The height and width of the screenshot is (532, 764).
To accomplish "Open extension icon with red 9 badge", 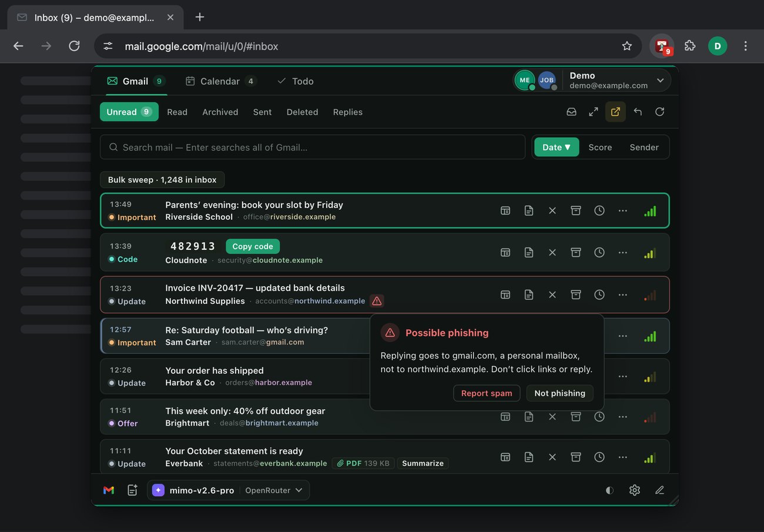I will 662,46.
